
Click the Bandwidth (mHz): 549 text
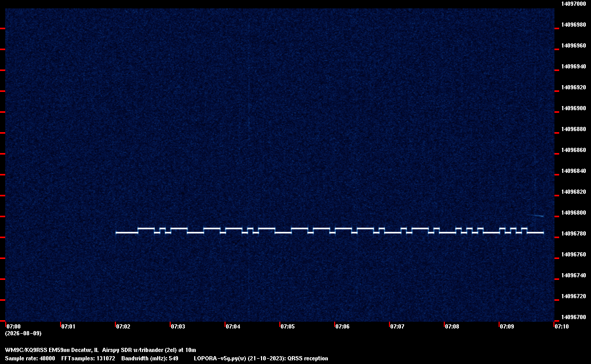pos(150,358)
